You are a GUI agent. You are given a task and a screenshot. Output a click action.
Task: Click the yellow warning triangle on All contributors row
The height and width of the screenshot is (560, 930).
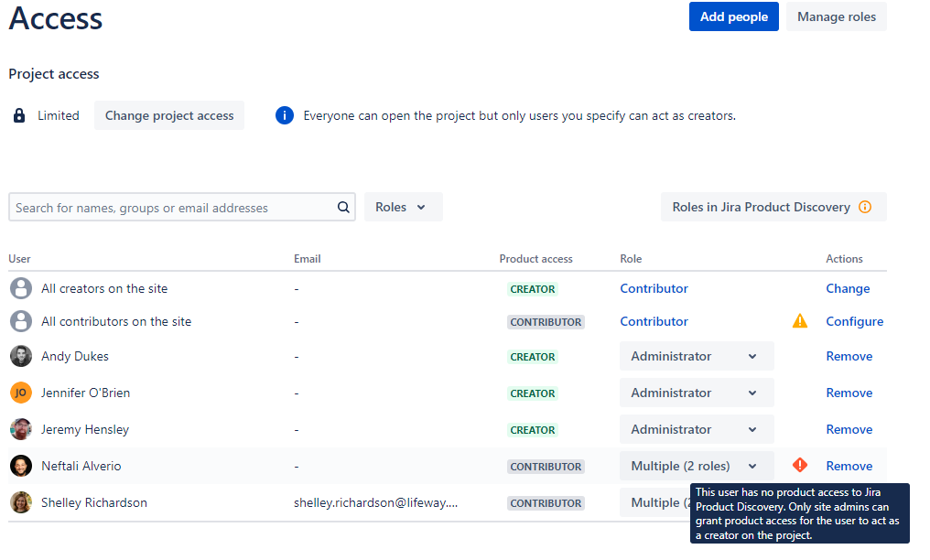coord(799,321)
